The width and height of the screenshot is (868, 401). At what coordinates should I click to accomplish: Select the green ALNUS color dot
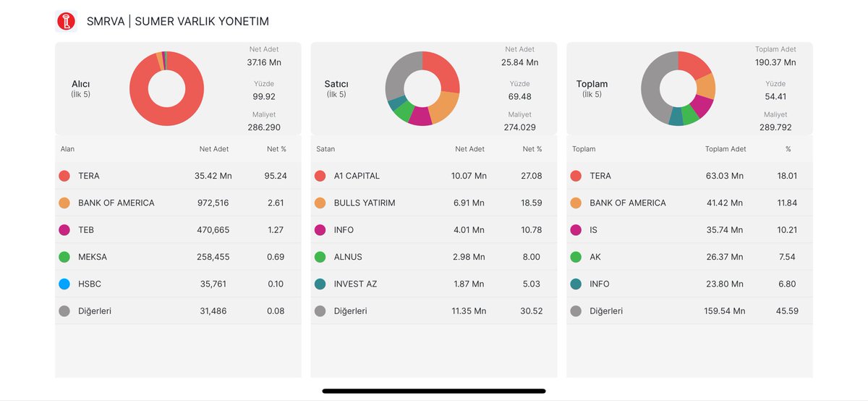(x=320, y=257)
